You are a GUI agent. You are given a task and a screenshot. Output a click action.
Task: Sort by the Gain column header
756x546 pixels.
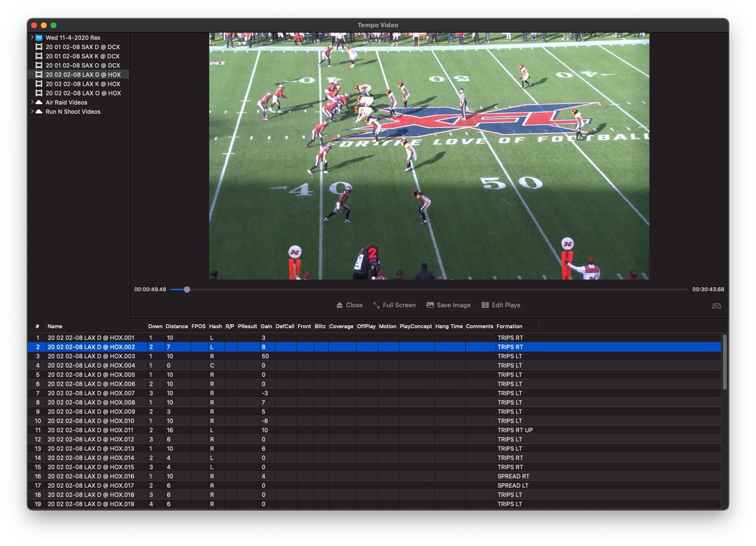click(x=266, y=326)
